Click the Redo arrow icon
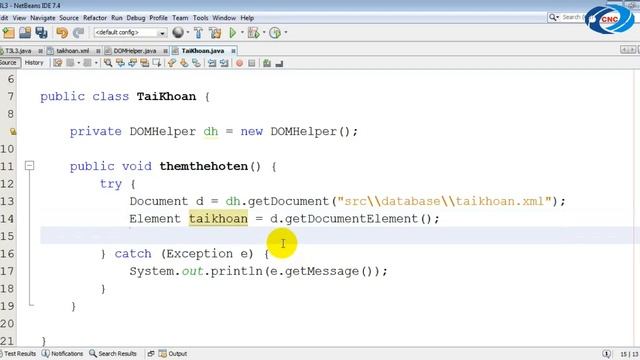Image resolution: width=640 pixels, height=360 pixels. click(x=78, y=33)
